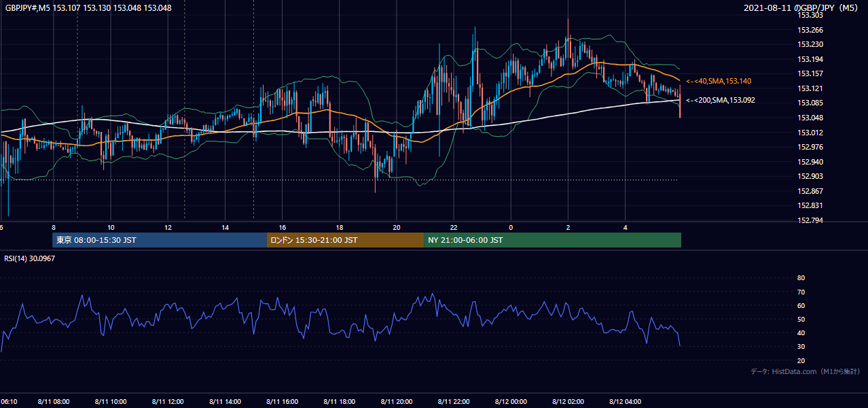Click hour label 14 under price chart
This screenshot has width=868, height=408.
pyautogui.click(x=225, y=228)
